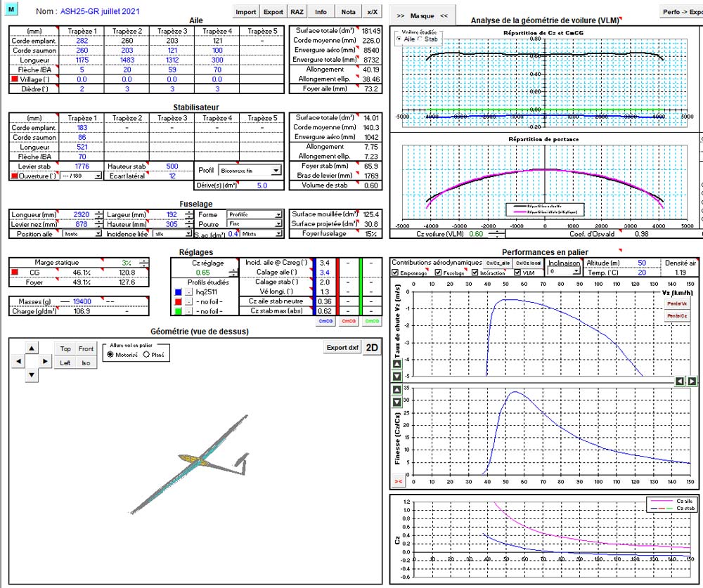This screenshot has width=703, height=588.
Task: Toggle the VLM contribution checkbox
Action: click(x=517, y=273)
